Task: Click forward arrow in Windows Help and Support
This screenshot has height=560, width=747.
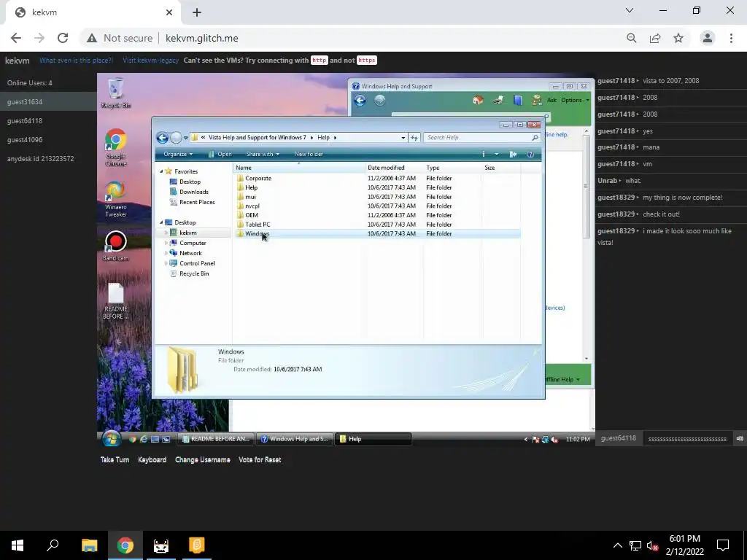Action: pyautogui.click(x=379, y=100)
